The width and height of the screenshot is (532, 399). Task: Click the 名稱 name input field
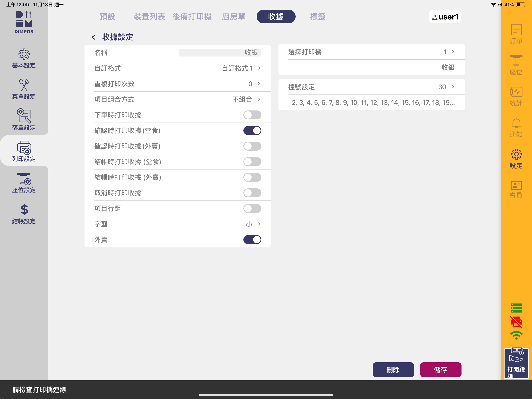(220, 52)
